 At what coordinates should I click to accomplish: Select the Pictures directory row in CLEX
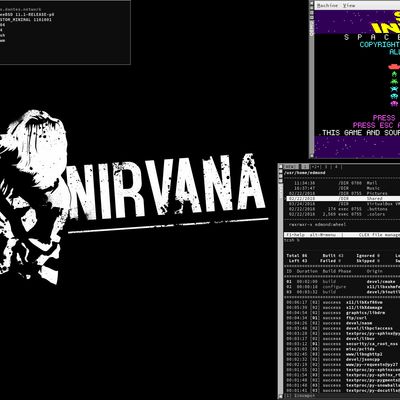(343, 193)
